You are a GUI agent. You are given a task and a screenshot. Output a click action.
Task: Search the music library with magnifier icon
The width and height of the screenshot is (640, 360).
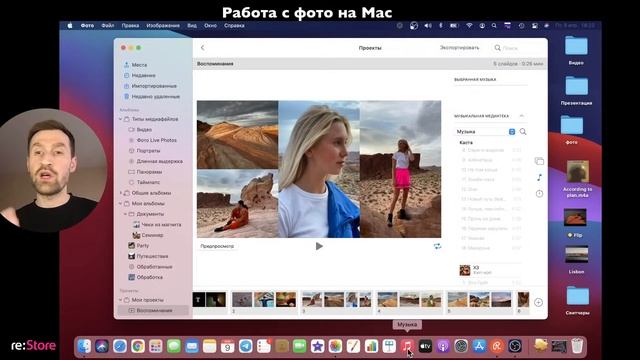[523, 132]
